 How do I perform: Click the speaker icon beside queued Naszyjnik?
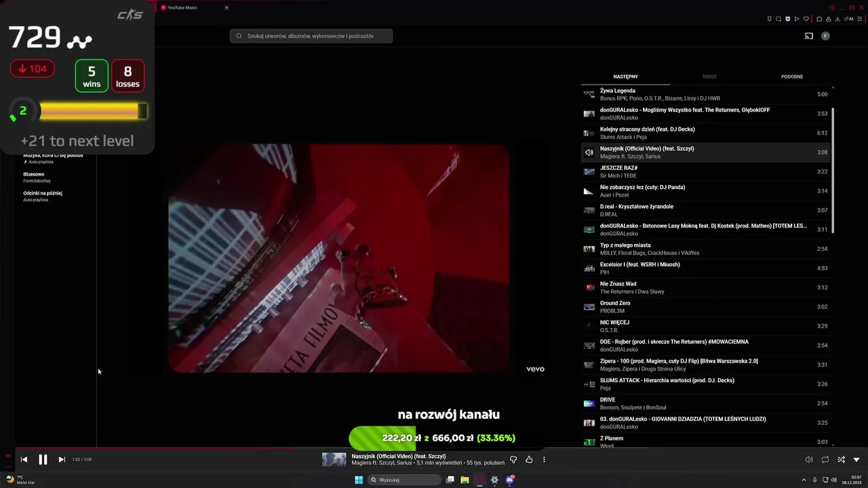[589, 152]
